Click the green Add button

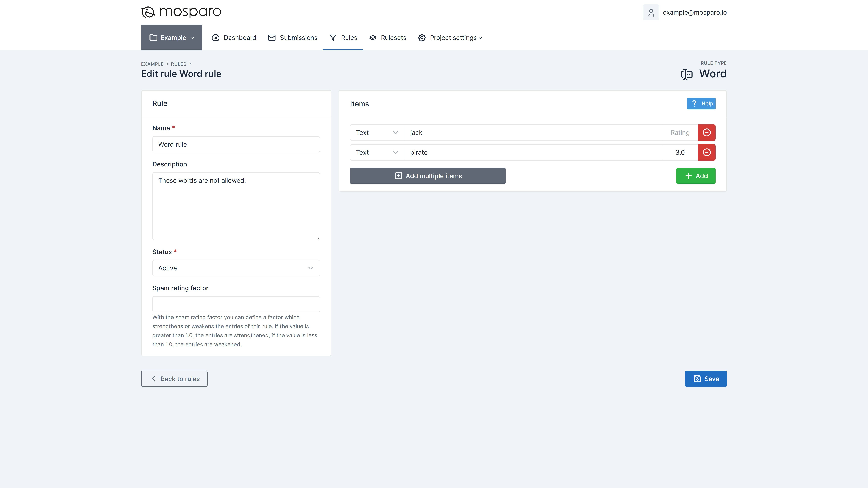(x=696, y=176)
